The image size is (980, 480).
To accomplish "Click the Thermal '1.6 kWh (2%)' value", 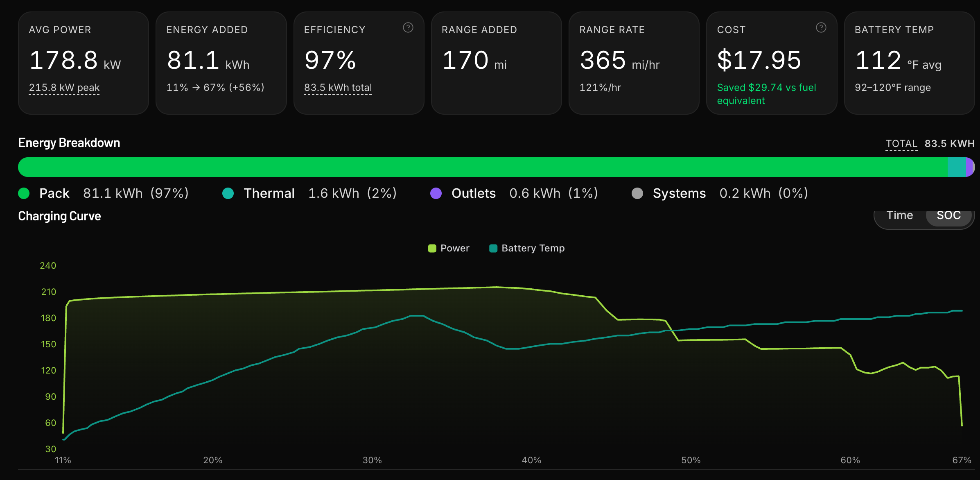I will 352,193.
